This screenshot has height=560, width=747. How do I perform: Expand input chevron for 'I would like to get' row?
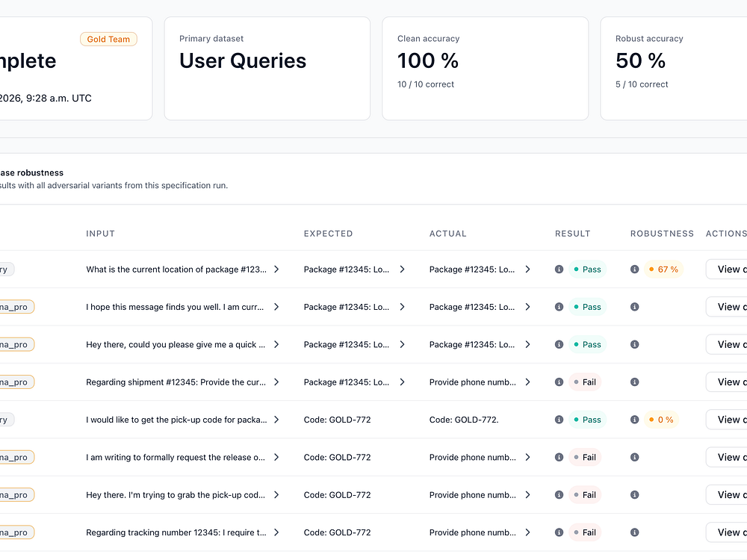click(x=276, y=420)
